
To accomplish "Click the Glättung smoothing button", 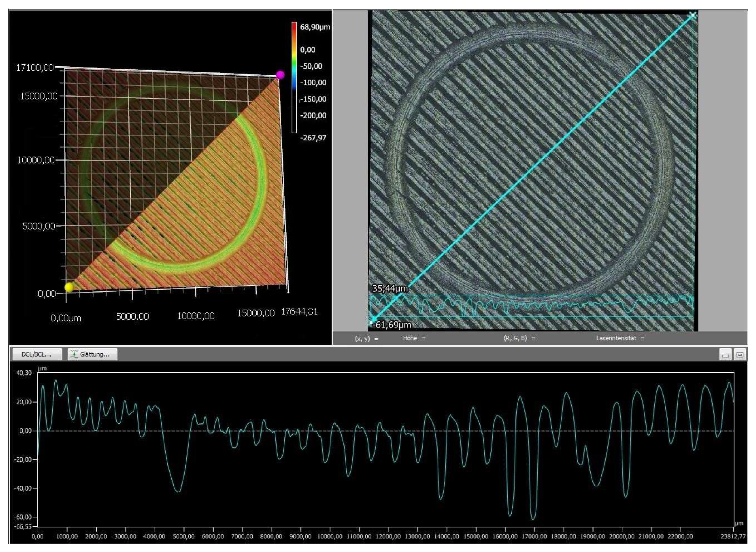I will 93,354.
